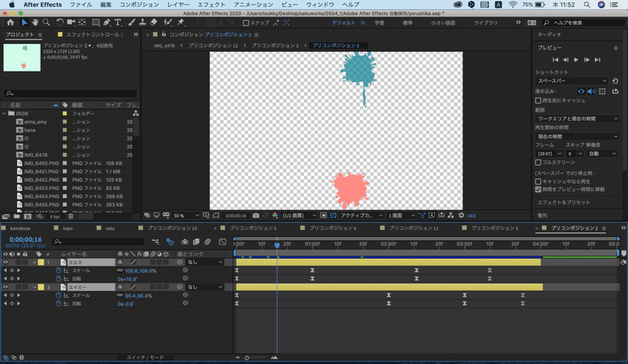Select the Roto Brush tool
Image resolution: width=628 pixels, height=364 pixels.
(x=167, y=23)
